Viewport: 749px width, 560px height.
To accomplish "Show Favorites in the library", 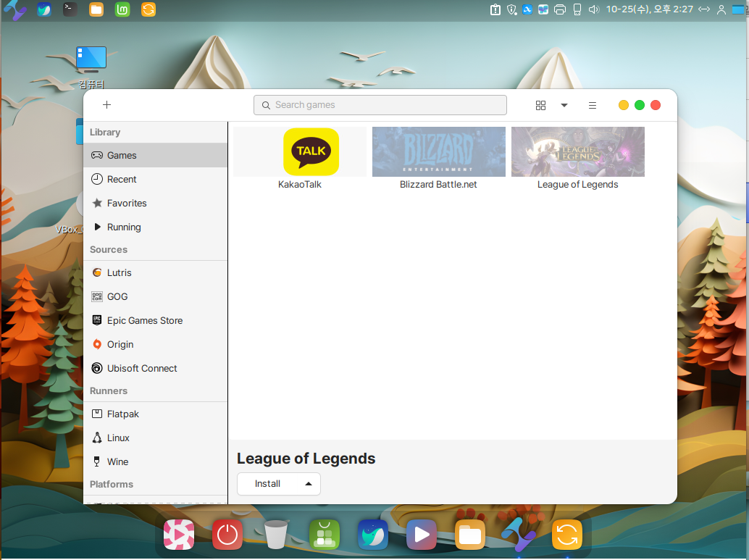I will click(126, 204).
